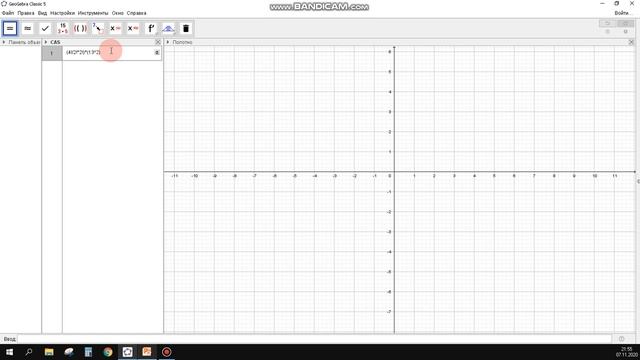
Task: Select the Expand parentheses tool
Action: [x=80, y=29]
